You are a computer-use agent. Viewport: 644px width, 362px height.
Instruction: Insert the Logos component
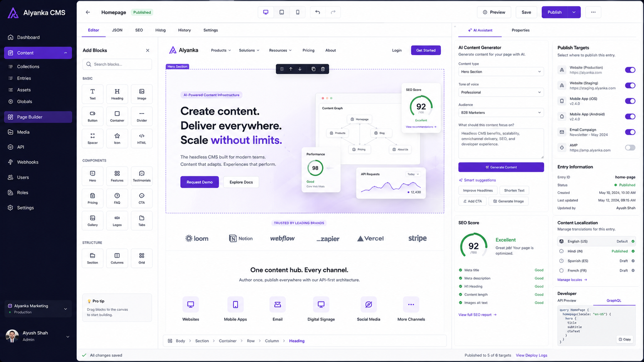coord(117,221)
